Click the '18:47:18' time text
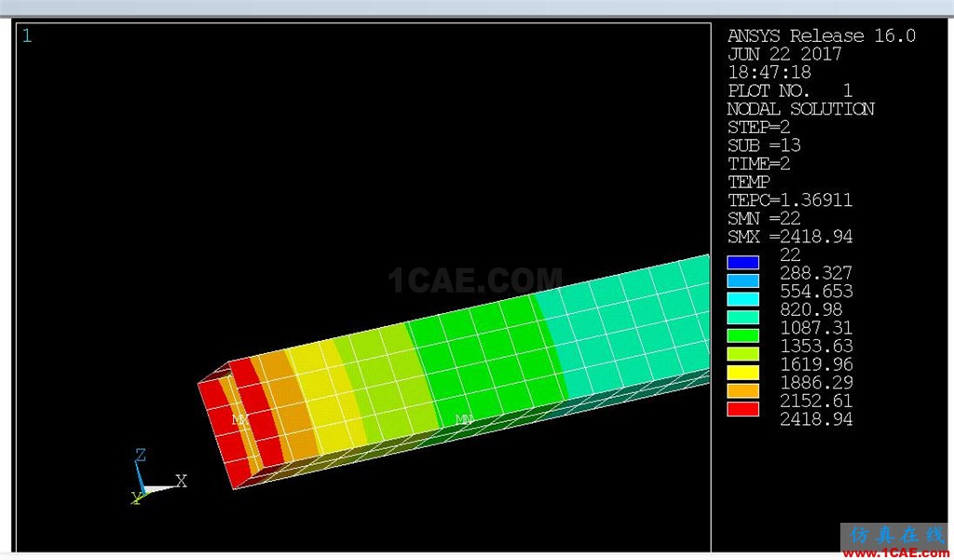954x560 pixels. pyautogui.click(x=769, y=73)
